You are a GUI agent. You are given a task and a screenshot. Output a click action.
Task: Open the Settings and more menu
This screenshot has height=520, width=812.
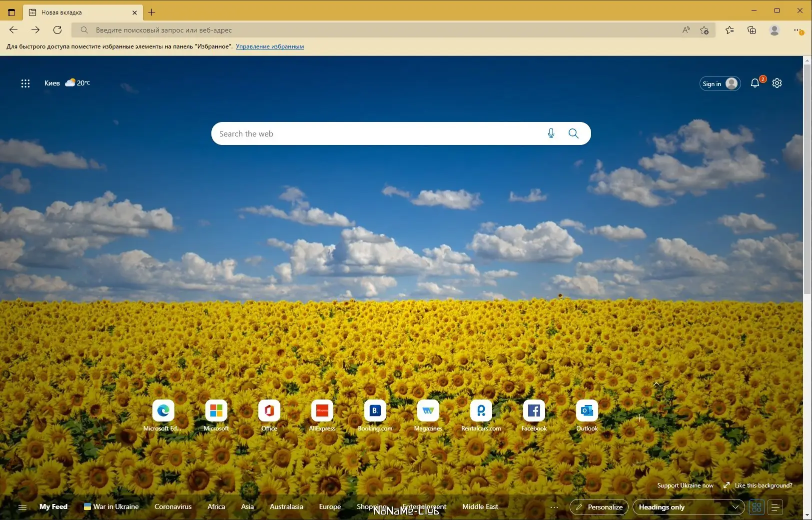click(x=798, y=30)
